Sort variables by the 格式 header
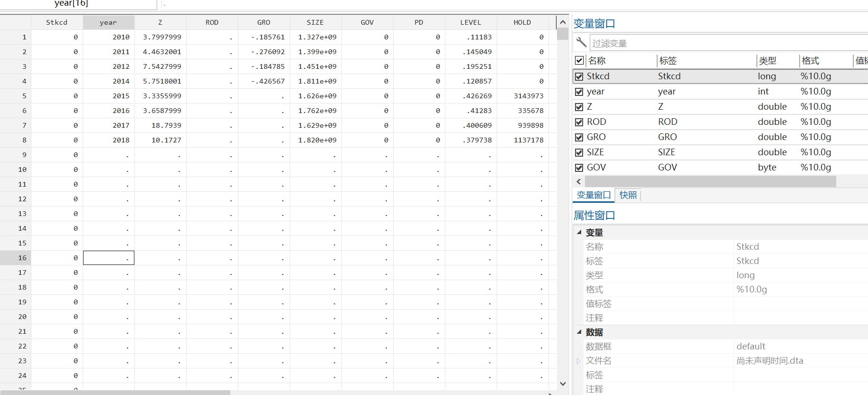868x395 pixels. point(826,61)
